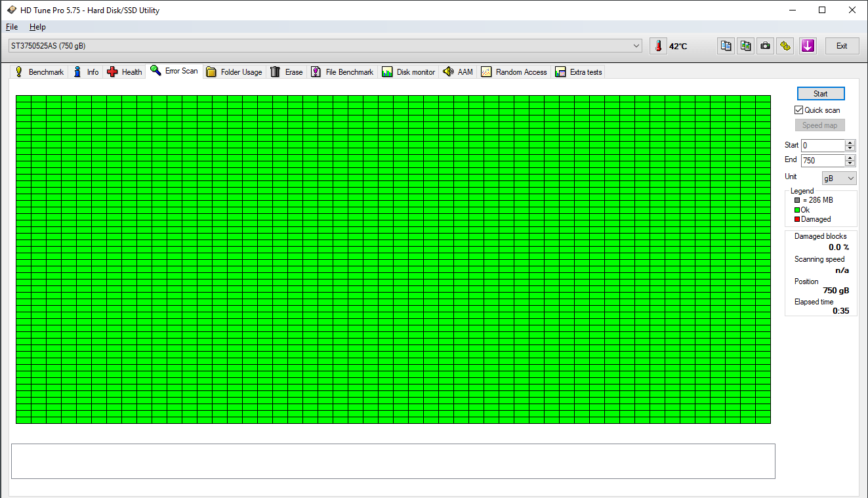Click the camera save screenshot icon

(x=765, y=46)
